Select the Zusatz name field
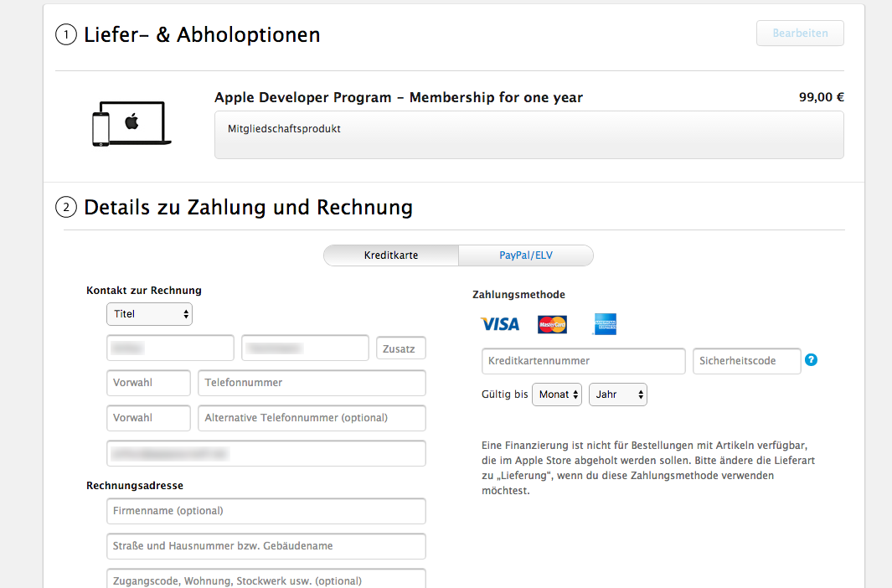This screenshot has width=892, height=588. (401, 348)
